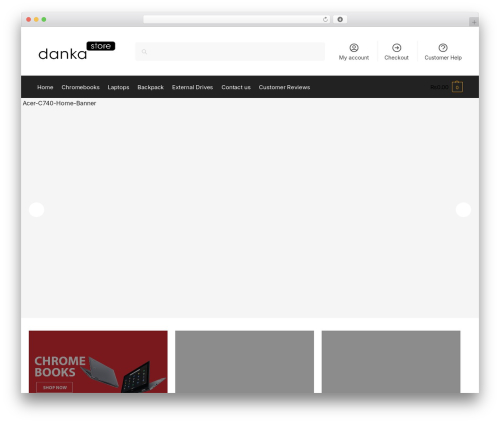Close the browser window red button
This screenshot has height=423, width=500.
(29, 19)
